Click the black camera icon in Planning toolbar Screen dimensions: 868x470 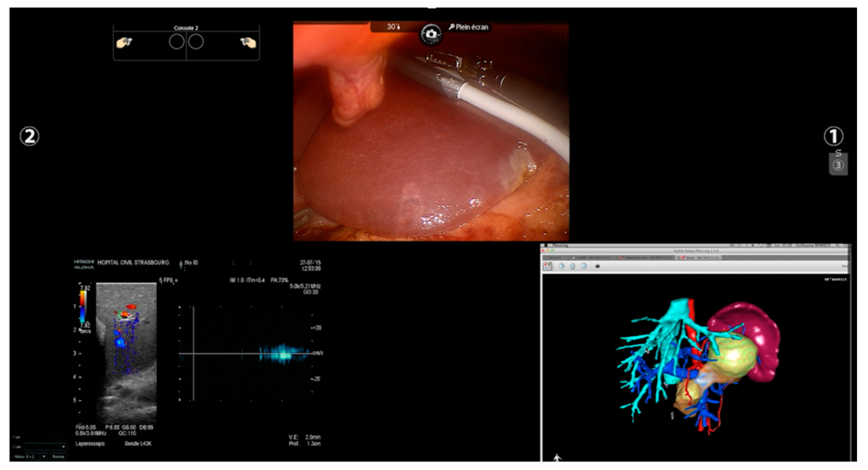pos(597,266)
